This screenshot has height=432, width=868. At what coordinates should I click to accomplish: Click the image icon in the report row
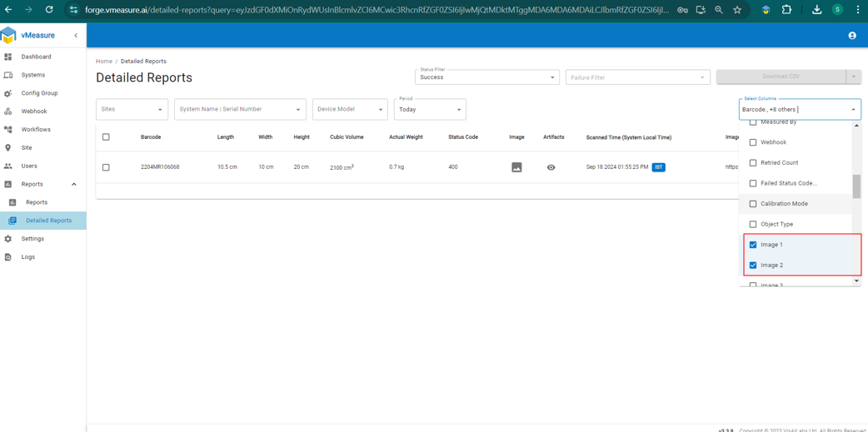[x=516, y=167]
